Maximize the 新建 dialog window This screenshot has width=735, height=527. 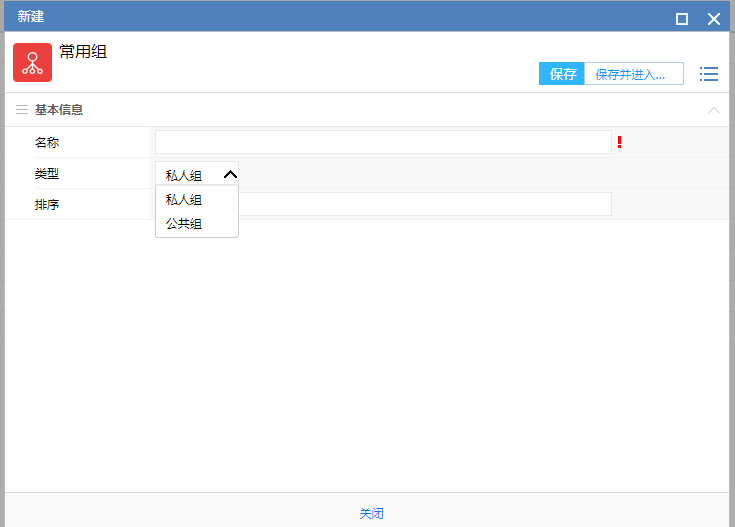pyautogui.click(x=682, y=18)
